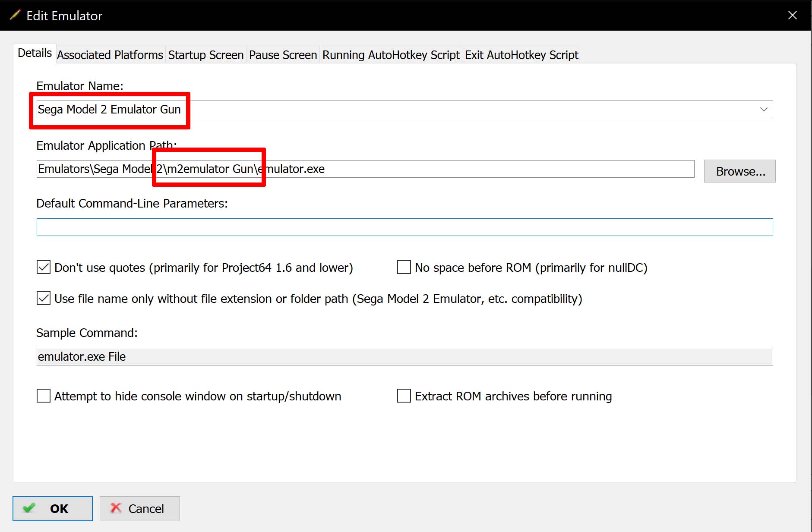Viewport: 812px width, 532px height.
Task: Click into the Emulator Name text box
Action: [x=389, y=110]
